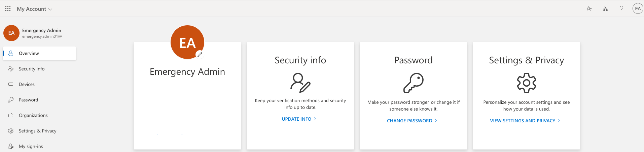Click the key icon on Password card
644x152 pixels.
414,83
